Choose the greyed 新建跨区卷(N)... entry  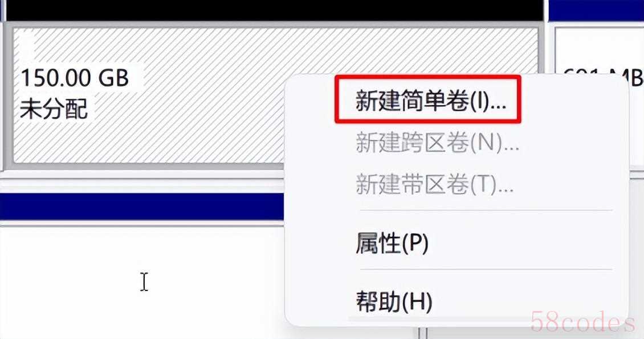coord(437,143)
